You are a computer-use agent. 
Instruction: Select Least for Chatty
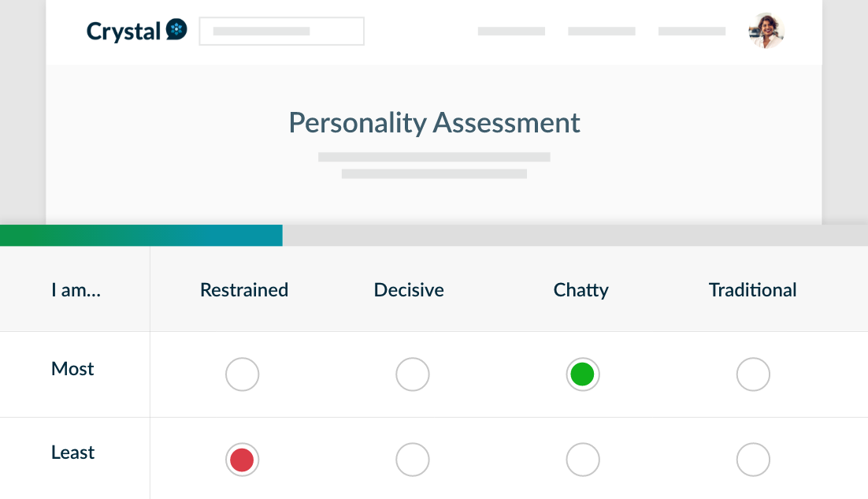pyautogui.click(x=583, y=460)
